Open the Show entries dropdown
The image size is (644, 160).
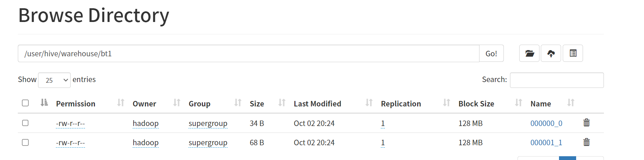click(54, 80)
